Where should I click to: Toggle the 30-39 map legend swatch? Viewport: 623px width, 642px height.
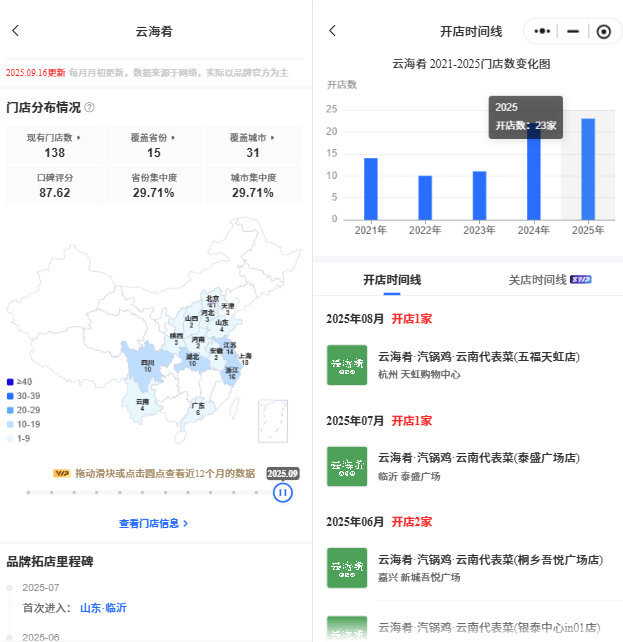[10, 396]
